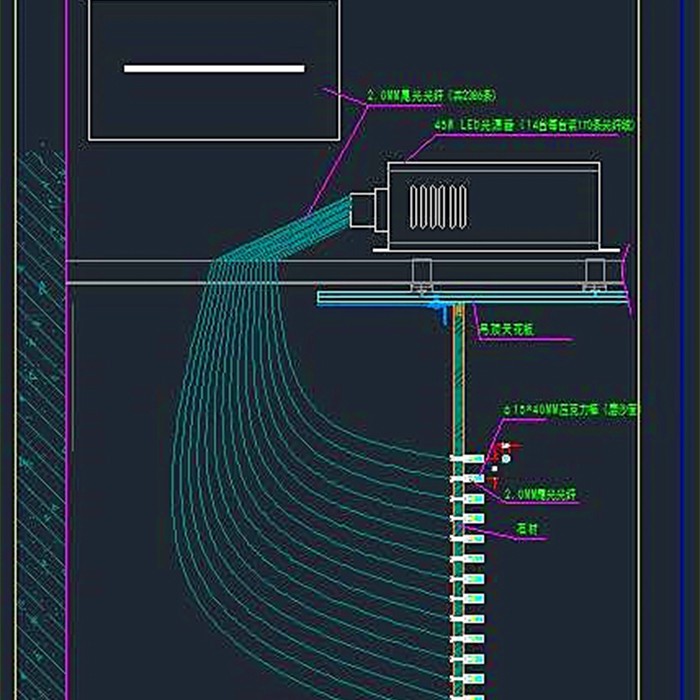Select the topmost acrylic rod on the stone panel
This screenshot has height=700, width=700.
467,458
